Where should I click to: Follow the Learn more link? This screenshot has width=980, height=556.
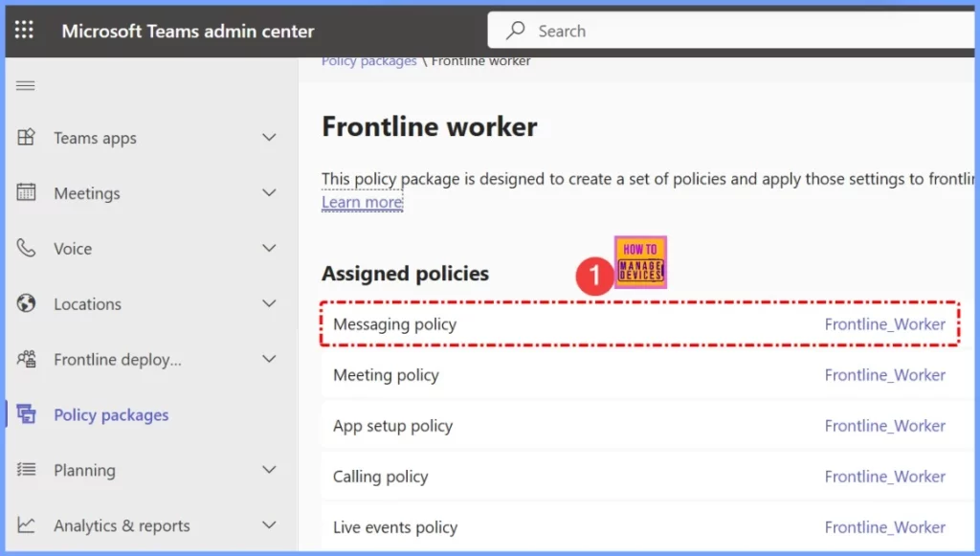click(x=362, y=203)
